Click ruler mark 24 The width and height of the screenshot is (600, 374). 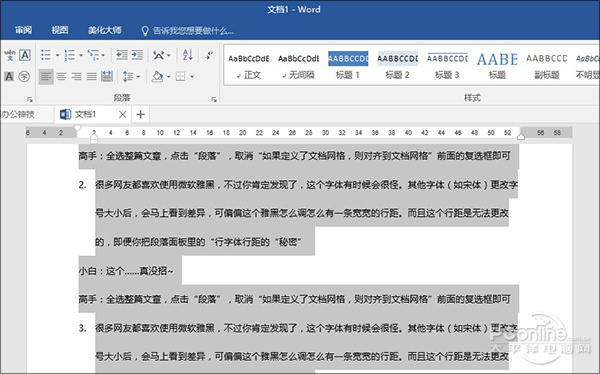(x=276, y=133)
